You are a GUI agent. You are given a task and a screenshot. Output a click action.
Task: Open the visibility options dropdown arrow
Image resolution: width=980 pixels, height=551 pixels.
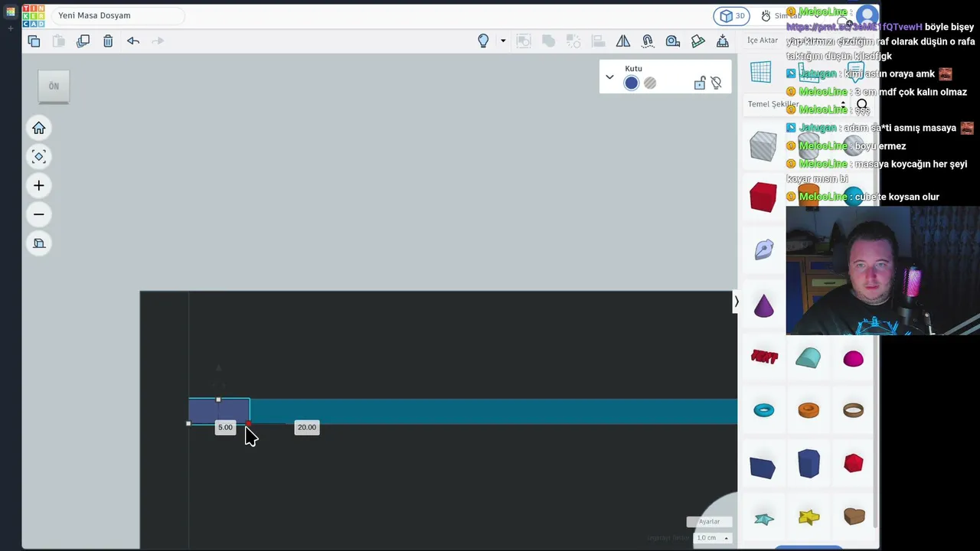tap(503, 41)
